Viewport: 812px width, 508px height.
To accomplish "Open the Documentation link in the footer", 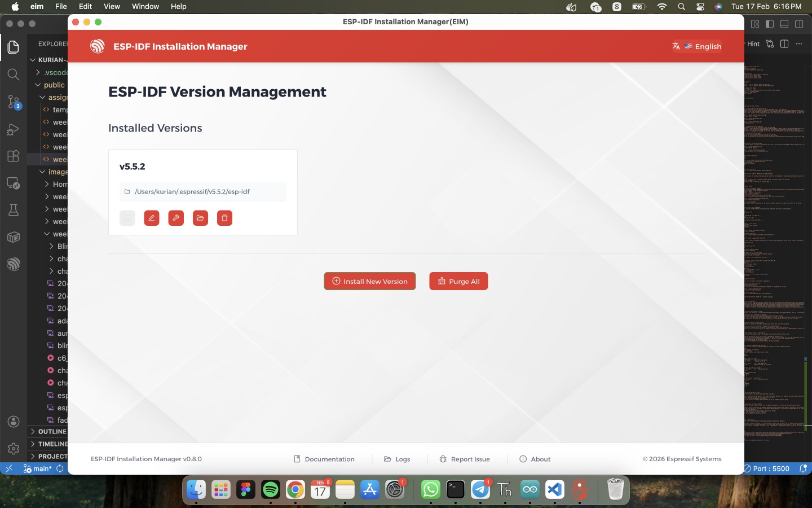I will click(x=324, y=459).
